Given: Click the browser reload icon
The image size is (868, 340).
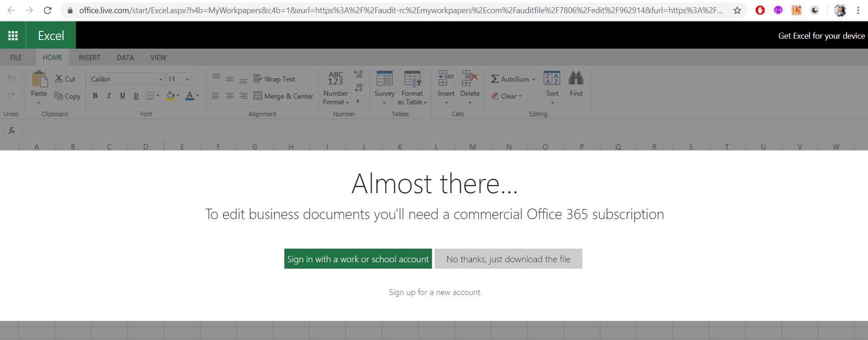Looking at the screenshot, I should (48, 10).
